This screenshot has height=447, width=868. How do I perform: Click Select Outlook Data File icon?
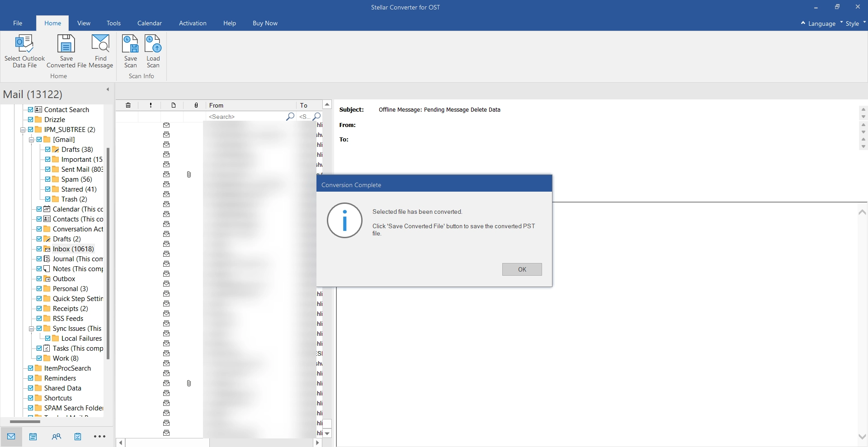(24, 44)
